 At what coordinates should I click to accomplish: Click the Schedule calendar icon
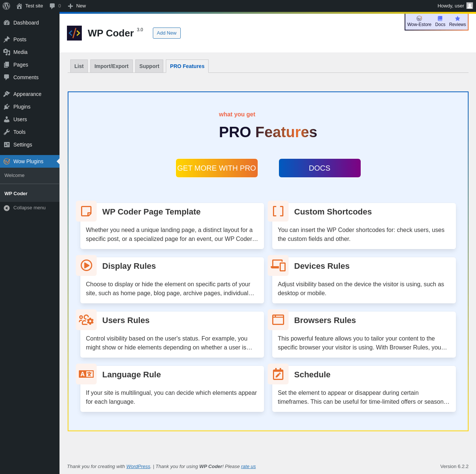point(278,374)
